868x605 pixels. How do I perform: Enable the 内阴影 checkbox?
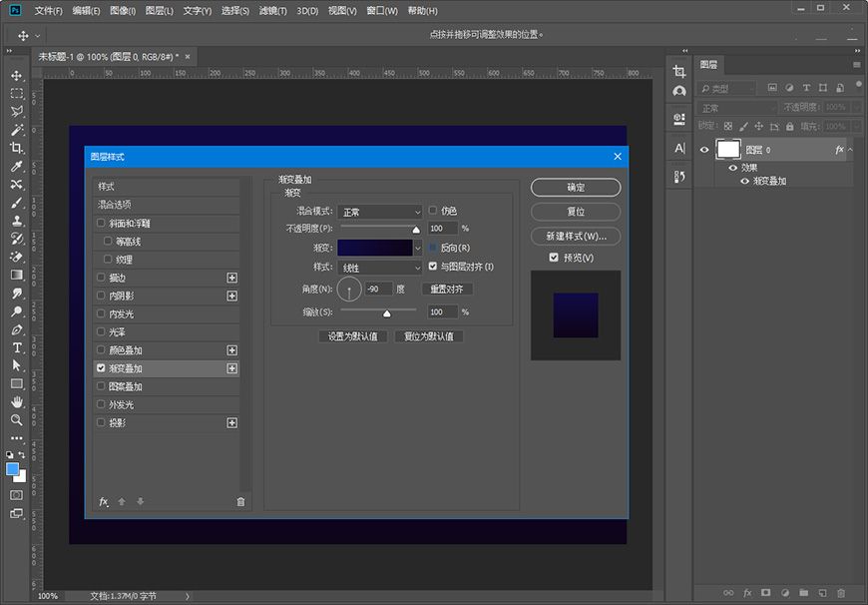[101, 296]
